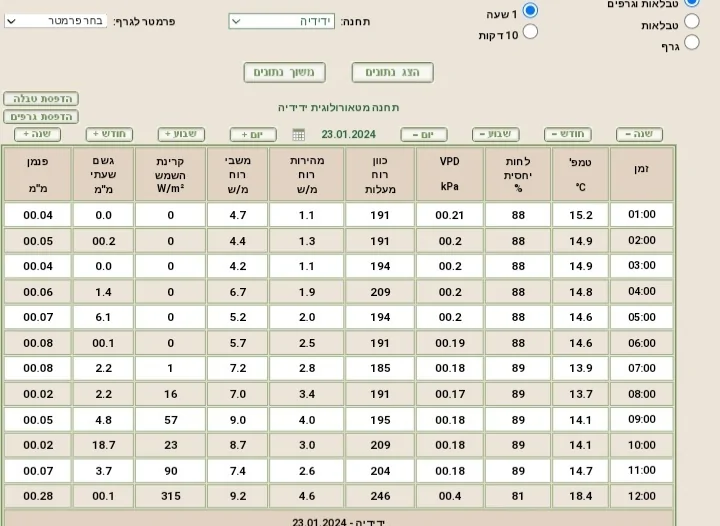Click the 23.01.2024 date field
The height and width of the screenshot is (526, 720).
[x=349, y=135]
